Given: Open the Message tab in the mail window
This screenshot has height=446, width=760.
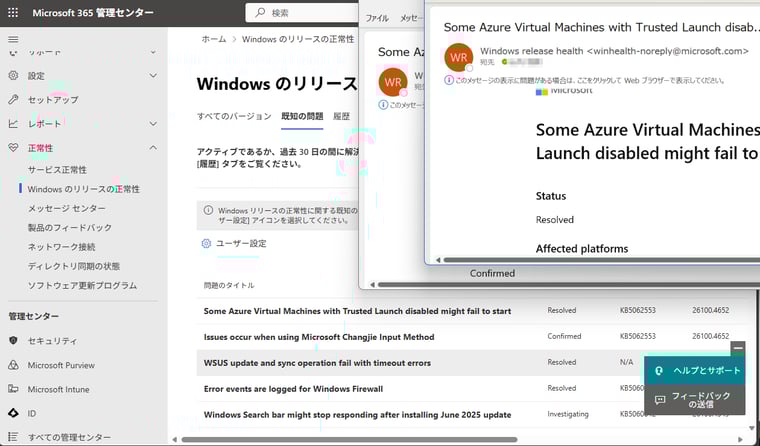Looking at the screenshot, I should click(x=412, y=18).
